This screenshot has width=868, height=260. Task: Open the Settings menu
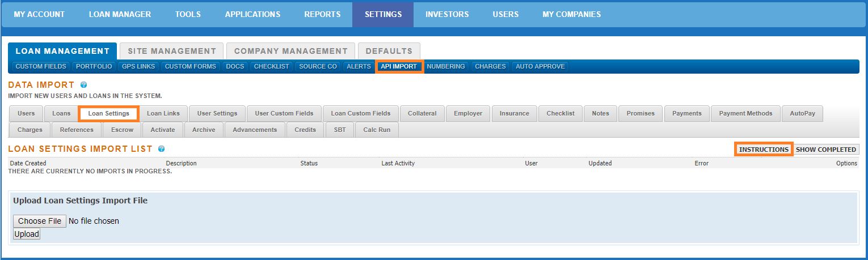[x=383, y=14]
